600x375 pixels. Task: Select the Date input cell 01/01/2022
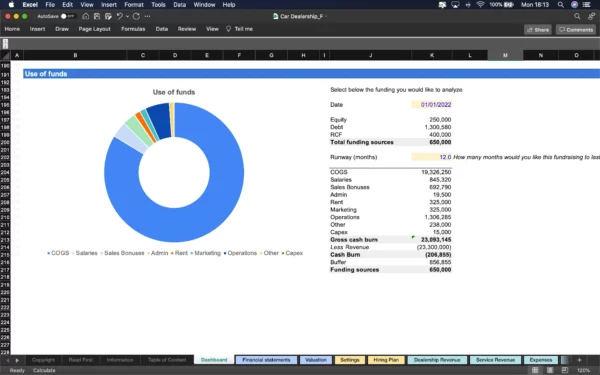coord(432,104)
